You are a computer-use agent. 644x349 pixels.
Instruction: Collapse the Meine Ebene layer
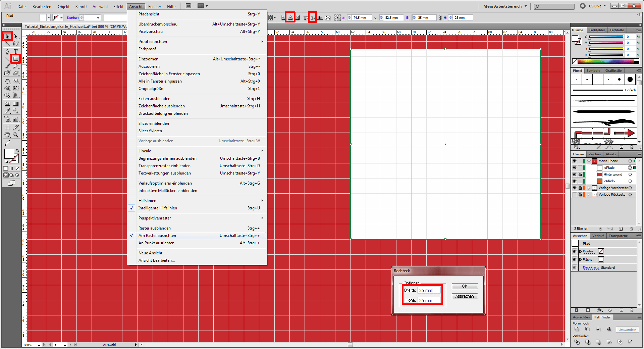tap(589, 161)
